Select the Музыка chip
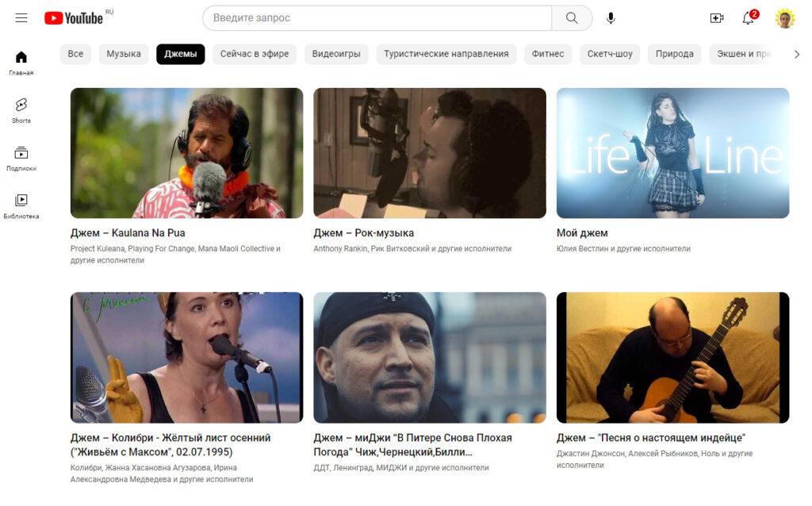Viewport: 812px width, 506px height. tap(123, 54)
